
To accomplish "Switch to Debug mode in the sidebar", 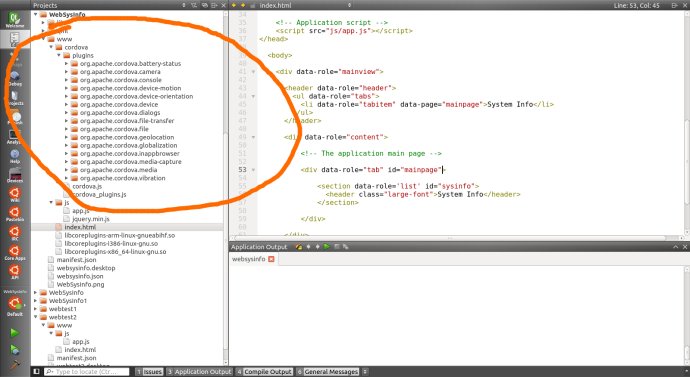I will tap(15, 78).
